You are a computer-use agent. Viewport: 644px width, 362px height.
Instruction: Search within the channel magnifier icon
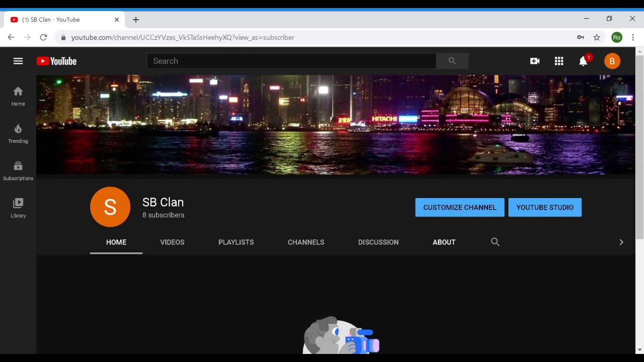click(495, 242)
